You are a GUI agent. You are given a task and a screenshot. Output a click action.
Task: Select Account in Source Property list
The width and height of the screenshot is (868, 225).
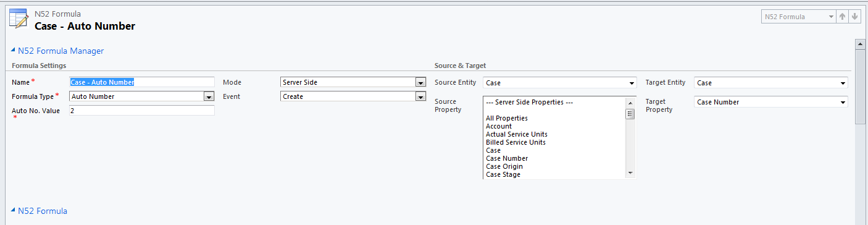[499, 126]
